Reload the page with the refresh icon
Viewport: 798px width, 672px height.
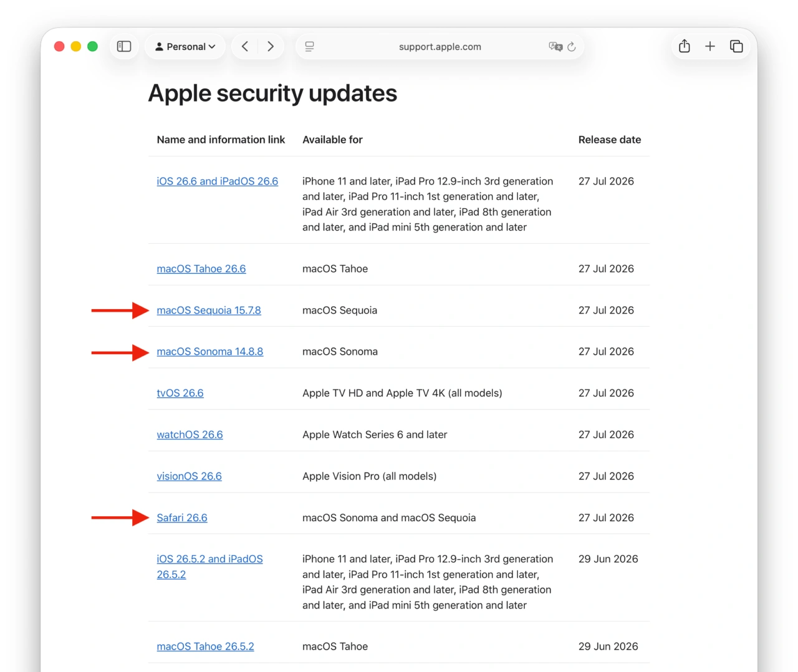pos(572,47)
